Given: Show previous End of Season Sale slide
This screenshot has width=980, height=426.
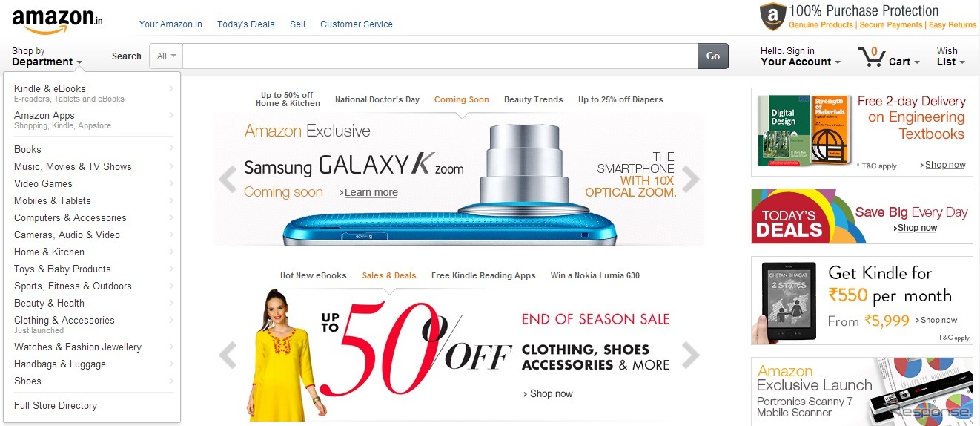Looking at the screenshot, I should tap(228, 355).
